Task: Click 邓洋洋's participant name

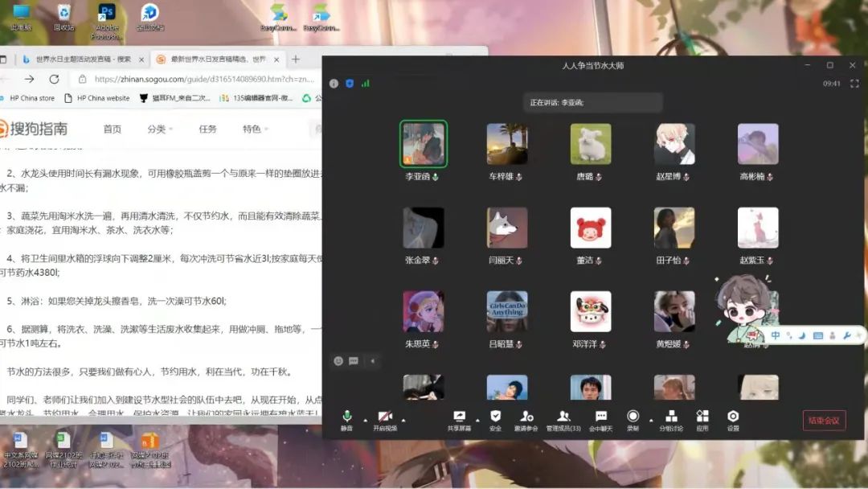Action: tap(584, 344)
